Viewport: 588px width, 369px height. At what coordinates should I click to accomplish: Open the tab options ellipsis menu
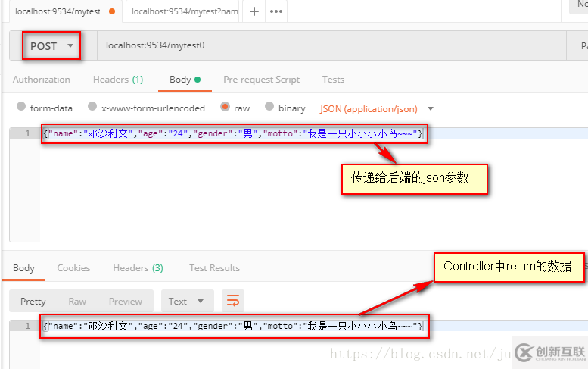(276, 11)
